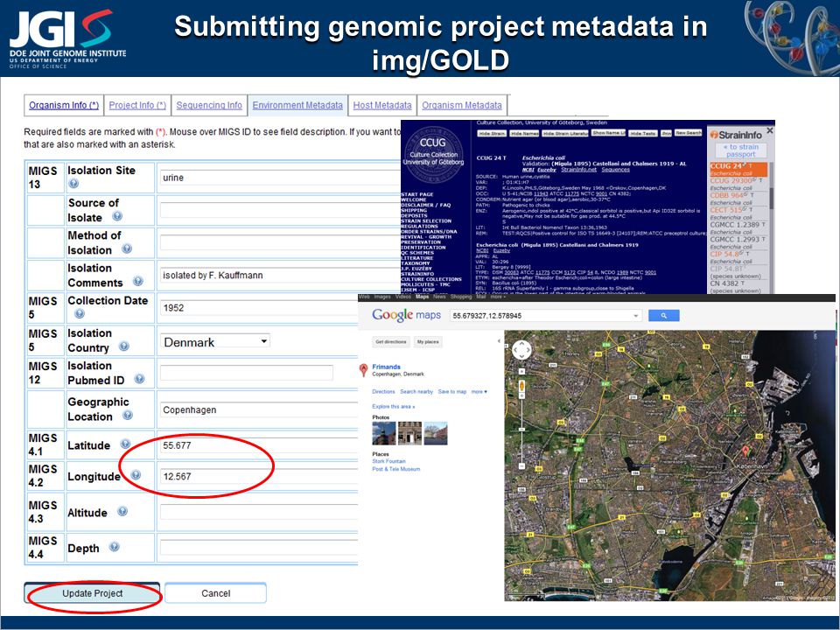The height and width of the screenshot is (630, 840).
Task: Switch to the Host Metadata tab
Action: tap(382, 106)
